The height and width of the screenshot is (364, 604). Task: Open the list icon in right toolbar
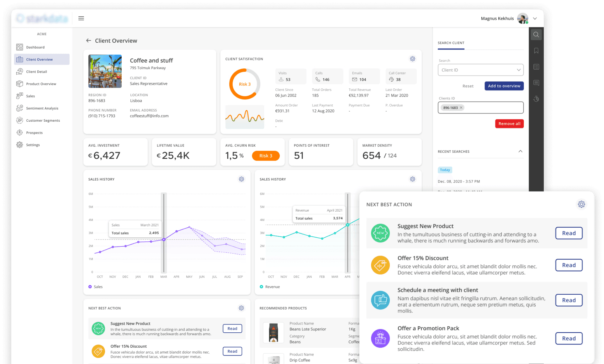[536, 67]
